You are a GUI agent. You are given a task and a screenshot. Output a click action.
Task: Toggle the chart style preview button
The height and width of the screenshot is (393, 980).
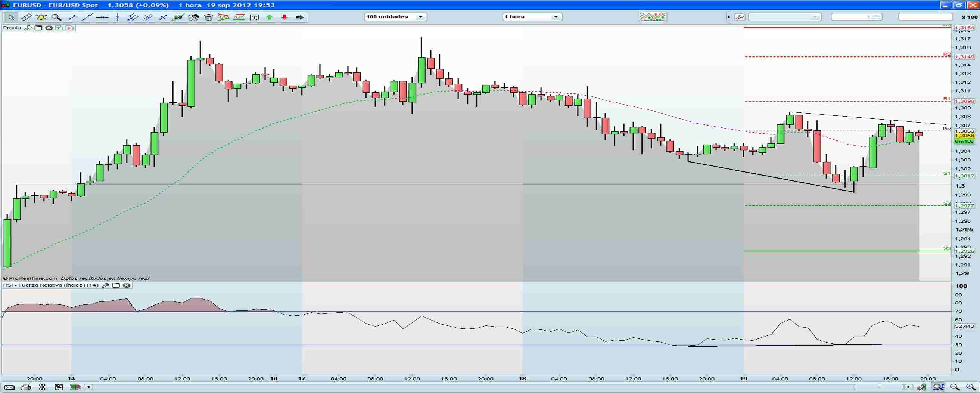652,17
